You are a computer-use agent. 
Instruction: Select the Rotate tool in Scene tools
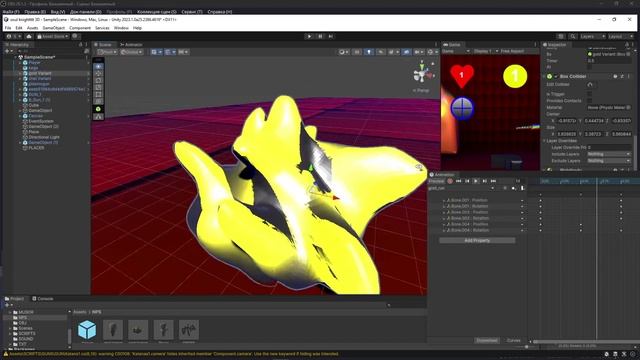[x=98, y=80]
